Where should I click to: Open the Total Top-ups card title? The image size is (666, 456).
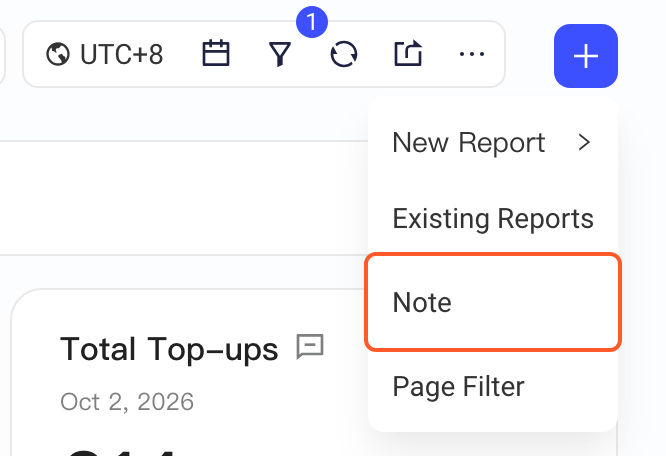click(x=169, y=349)
